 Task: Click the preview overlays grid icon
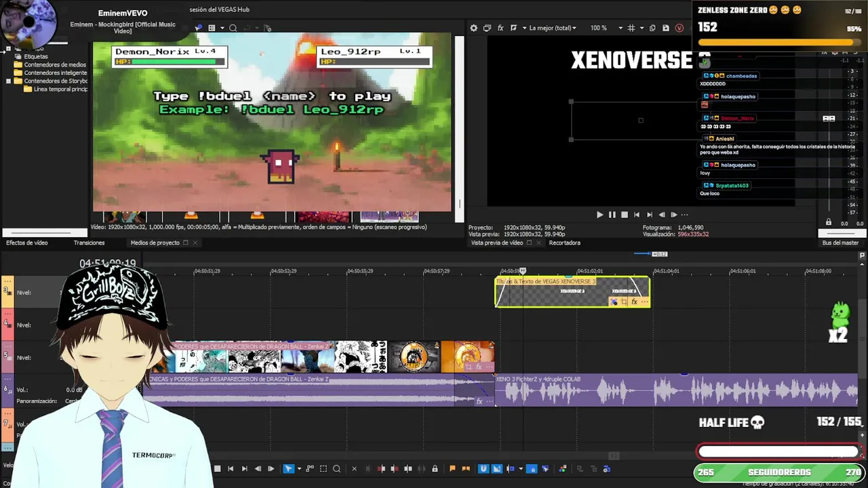[x=631, y=28]
